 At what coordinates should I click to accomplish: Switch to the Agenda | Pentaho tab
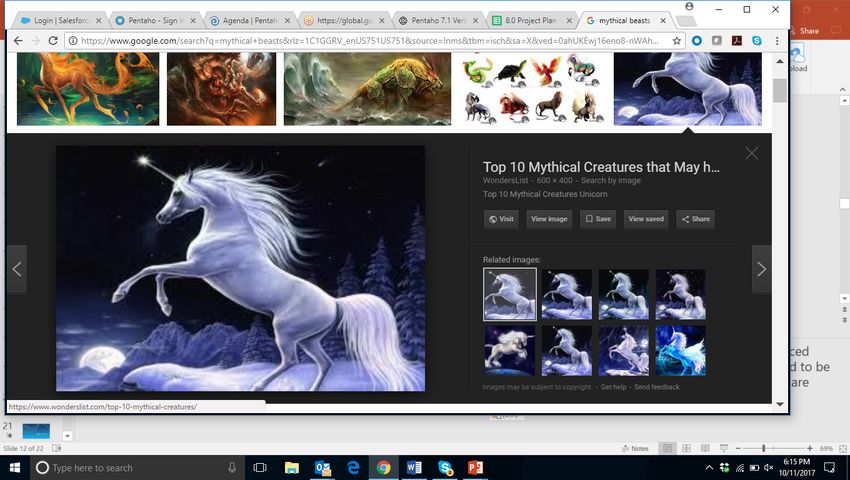pos(249,21)
